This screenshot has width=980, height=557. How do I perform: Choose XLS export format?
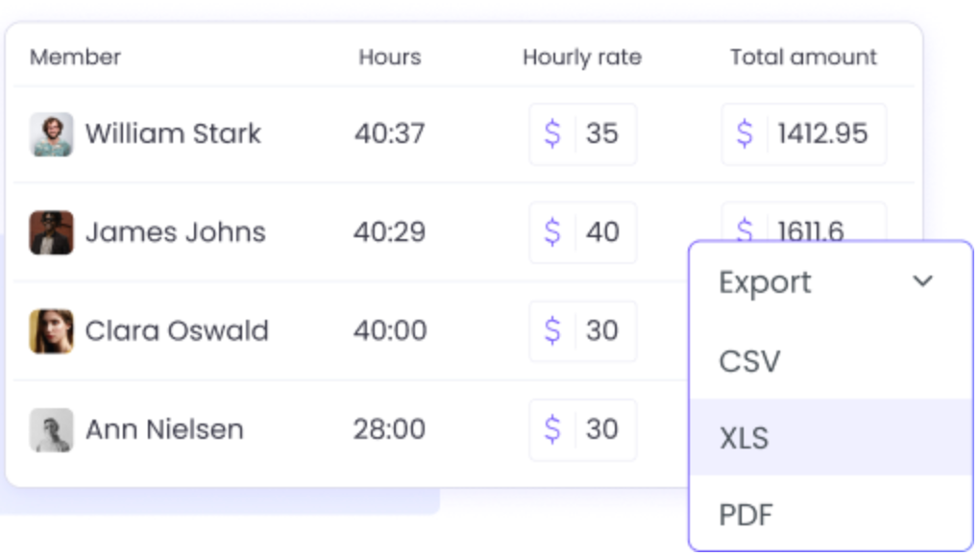tap(744, 438)
